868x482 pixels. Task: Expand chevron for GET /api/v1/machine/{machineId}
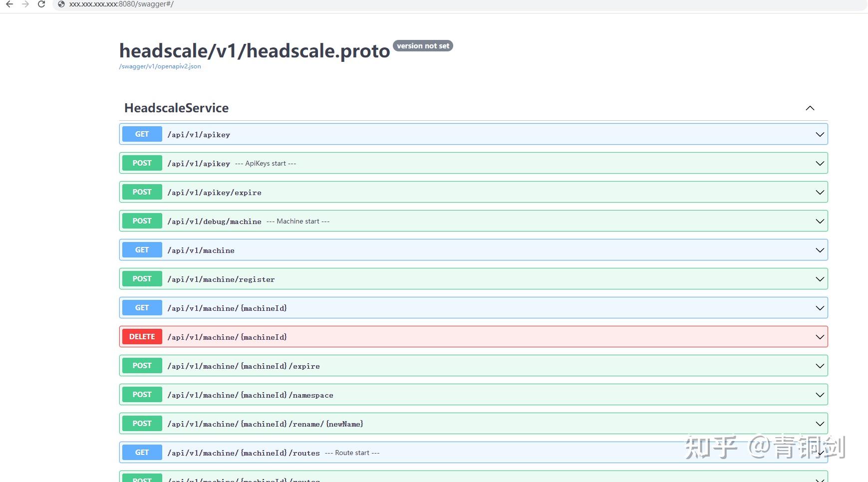tap(820, 308)
